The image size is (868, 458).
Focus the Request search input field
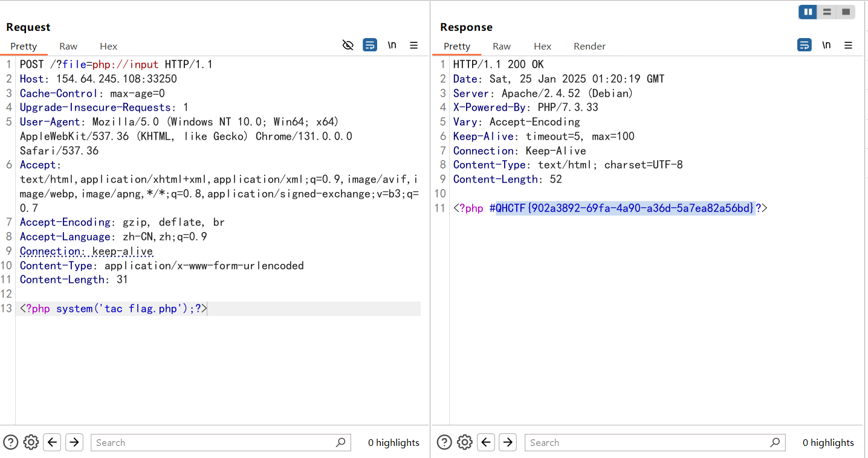[x=221, y=442]
